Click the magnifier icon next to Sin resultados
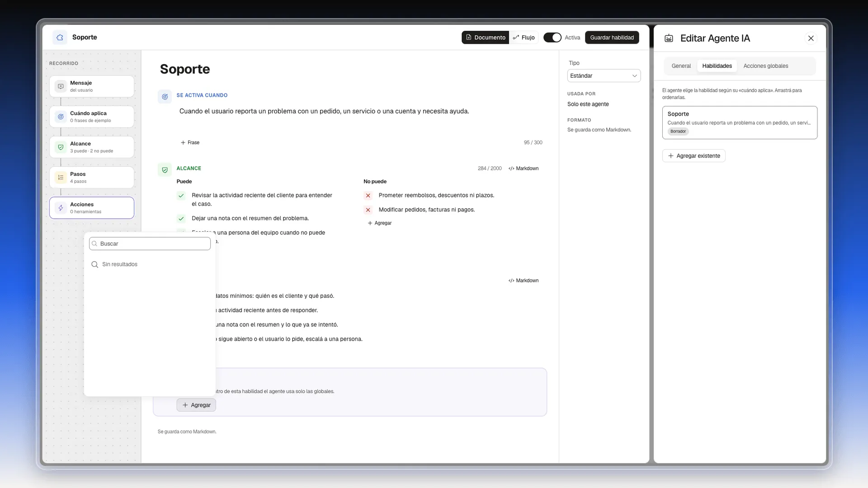Screen dimensions: 868x488 pos(94,264)
